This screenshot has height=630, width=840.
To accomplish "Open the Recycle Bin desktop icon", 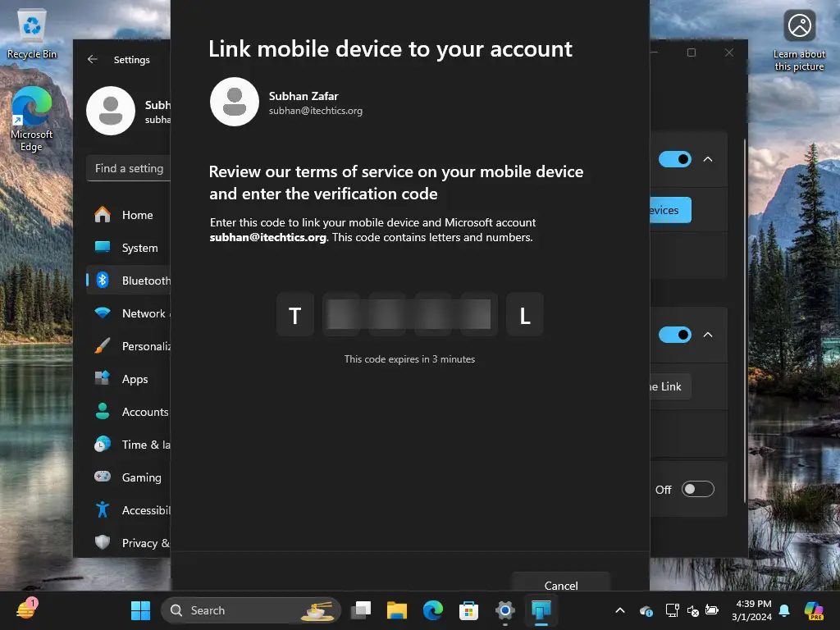I will pos(32,34).
